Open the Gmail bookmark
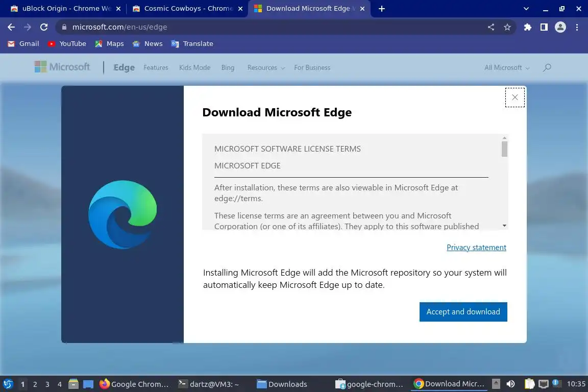 click(23, 43)
